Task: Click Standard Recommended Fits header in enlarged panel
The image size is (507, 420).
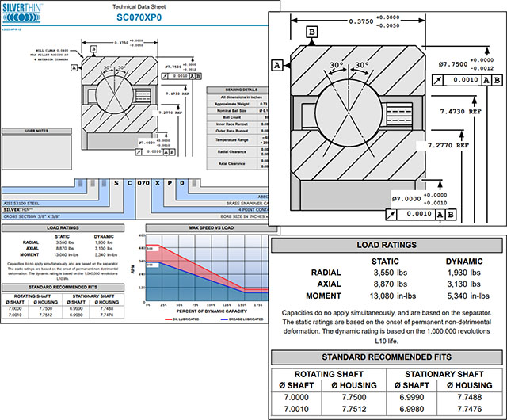Action: coord(387,357)
